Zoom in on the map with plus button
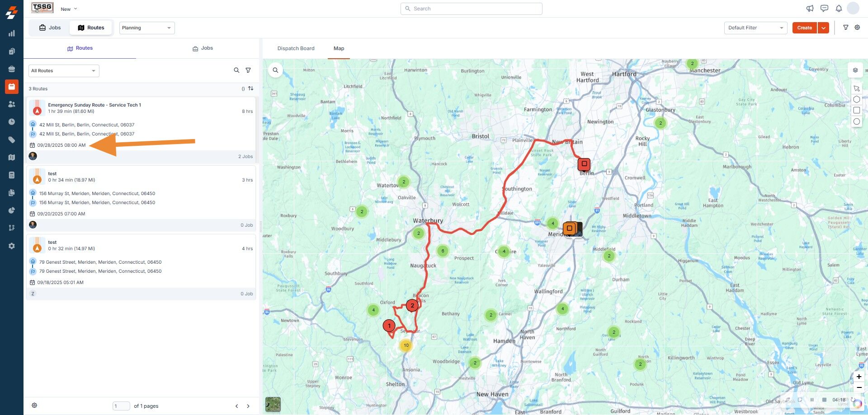This screenshot has width=868, height=415. (x=859, y=377)
